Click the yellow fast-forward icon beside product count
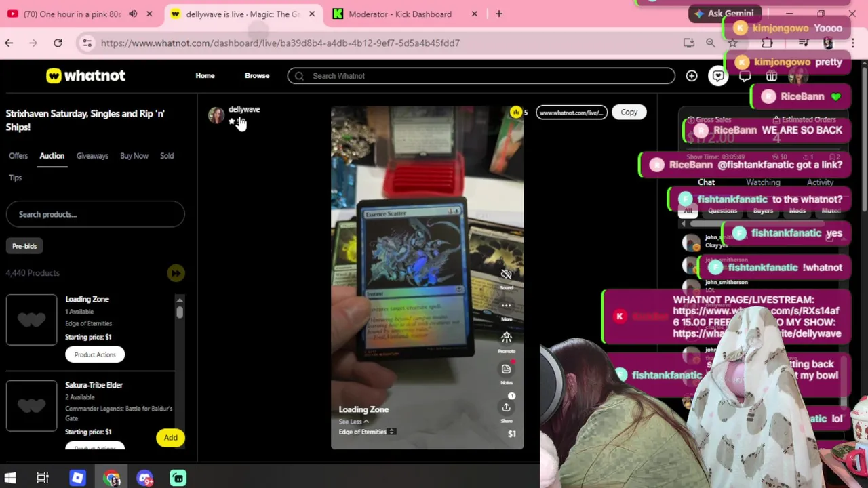 pos(176,273)
